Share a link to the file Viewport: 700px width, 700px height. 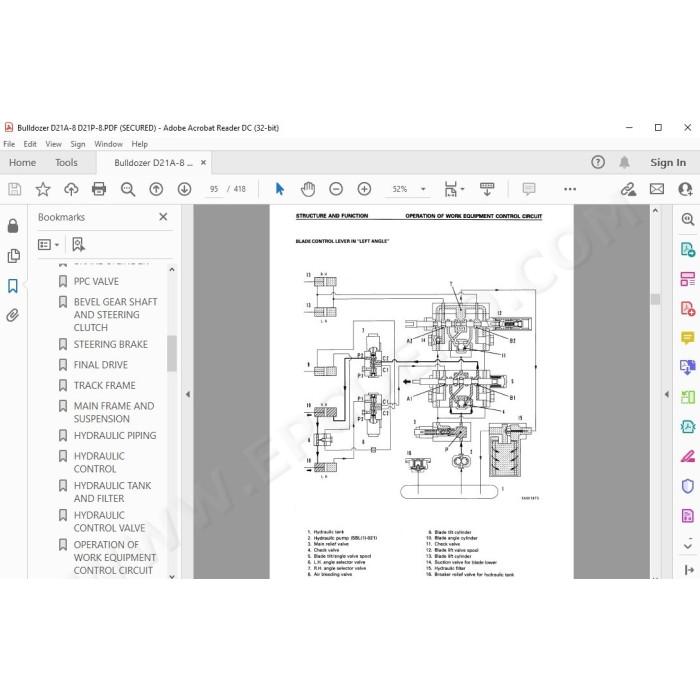tap(628, 189)
